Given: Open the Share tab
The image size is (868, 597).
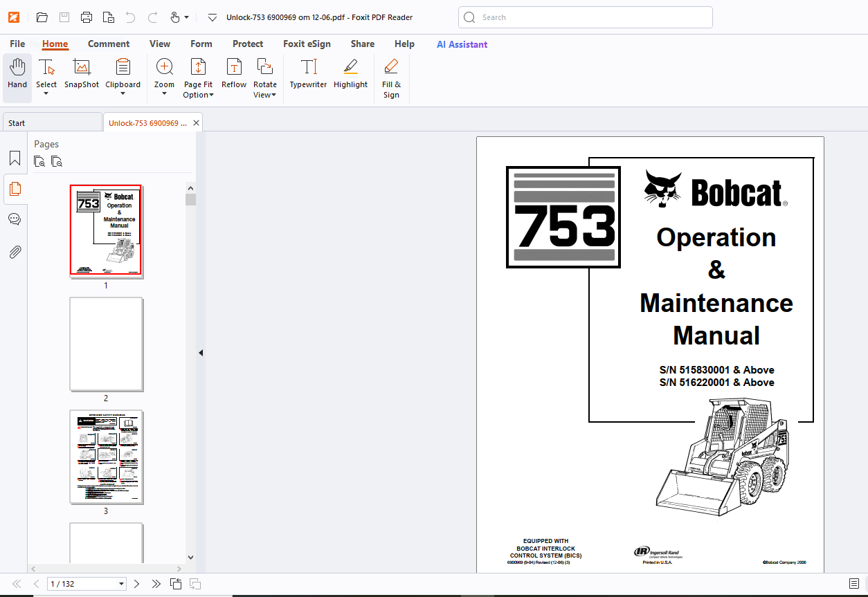Looking at the screenshot, I should click(x=363, y=44).
